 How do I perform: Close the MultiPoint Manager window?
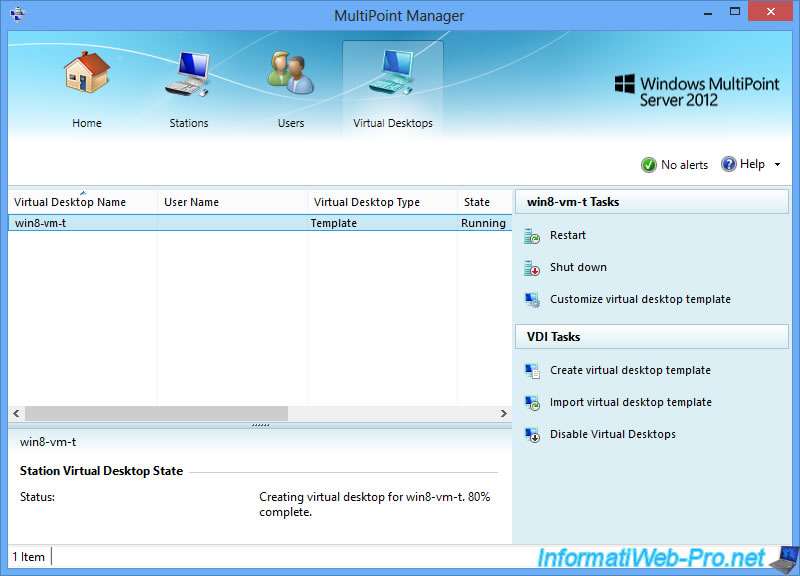[x=770, y=11]
